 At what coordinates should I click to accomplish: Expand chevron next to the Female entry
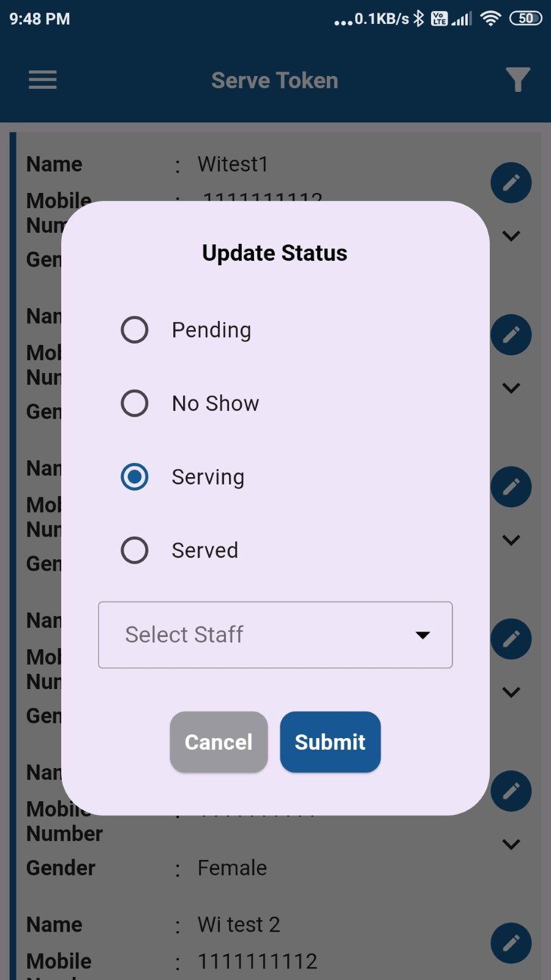511,844
